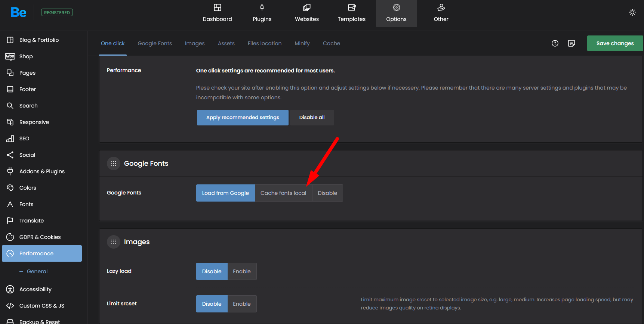The width and height of the screenshot is (644, 324).
Task: Switch to the One click tab
Action: [x=113, y=43]
